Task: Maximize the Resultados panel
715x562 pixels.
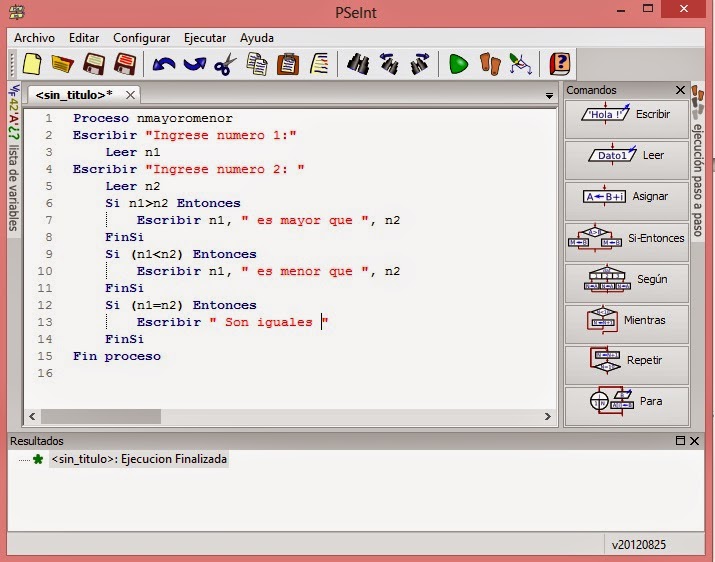Action: click(680, 441)
